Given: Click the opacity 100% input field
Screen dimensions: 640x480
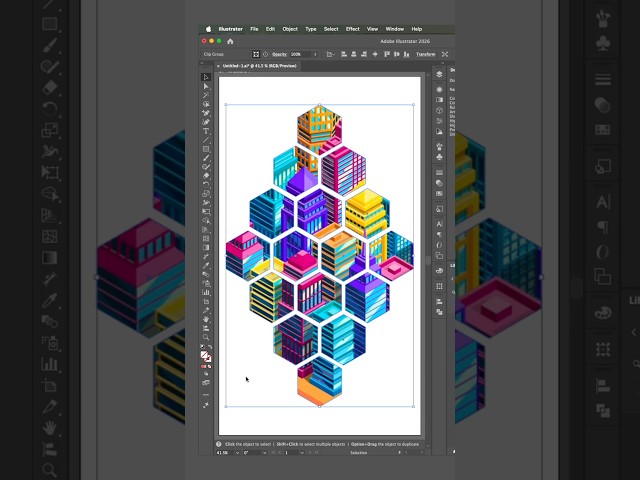Looking at the screenshot, I should click(x=300, y=54).
